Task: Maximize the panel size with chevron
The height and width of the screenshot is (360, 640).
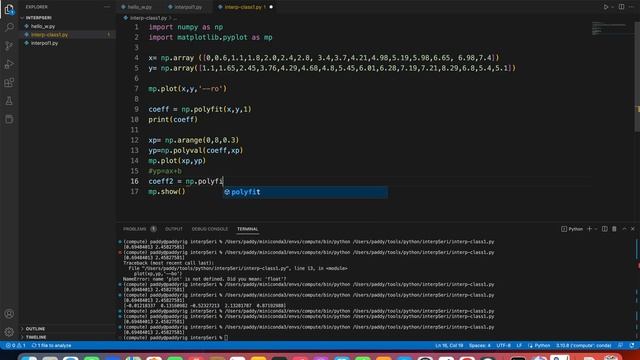Action: pyautogui.click(x=624, y=229)
